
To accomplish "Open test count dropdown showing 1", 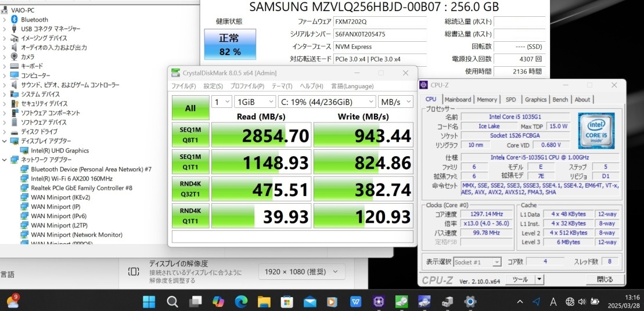I will pos(222,102).
